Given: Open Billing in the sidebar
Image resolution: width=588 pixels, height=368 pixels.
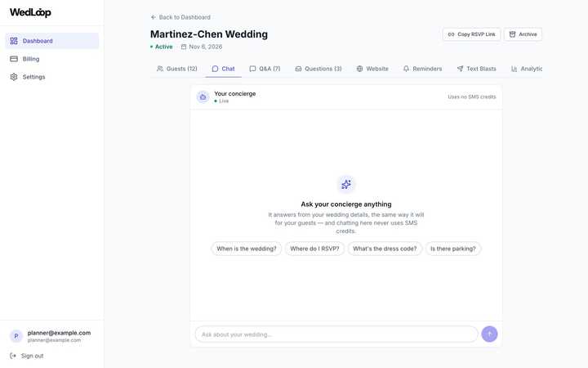Looking at the screenshot, I should pos(52,59).
